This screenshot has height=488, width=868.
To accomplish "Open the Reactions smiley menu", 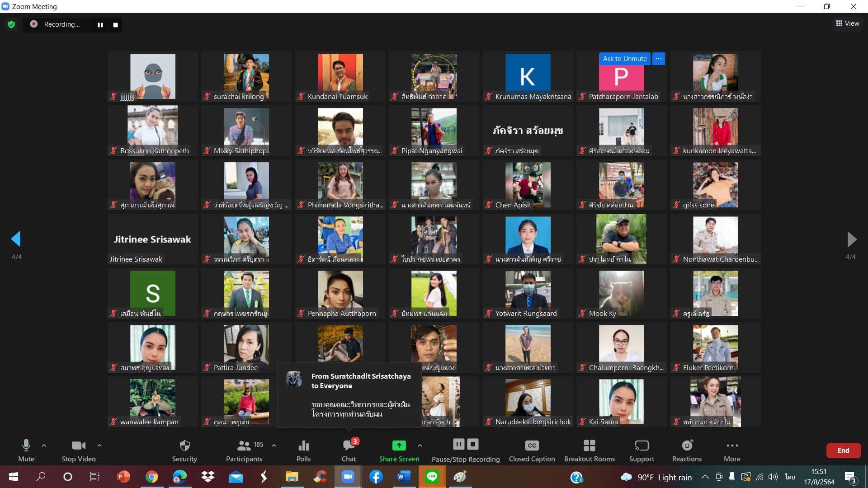I will [687, 450].
